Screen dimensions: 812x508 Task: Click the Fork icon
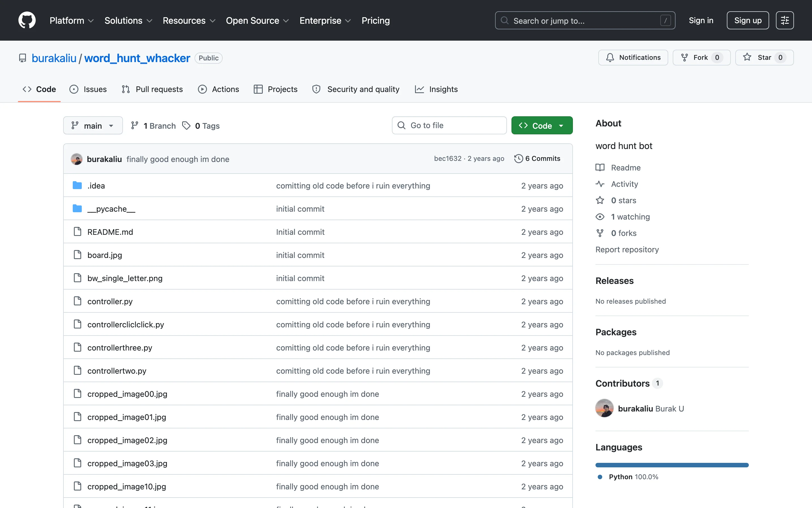click(685, 58)
